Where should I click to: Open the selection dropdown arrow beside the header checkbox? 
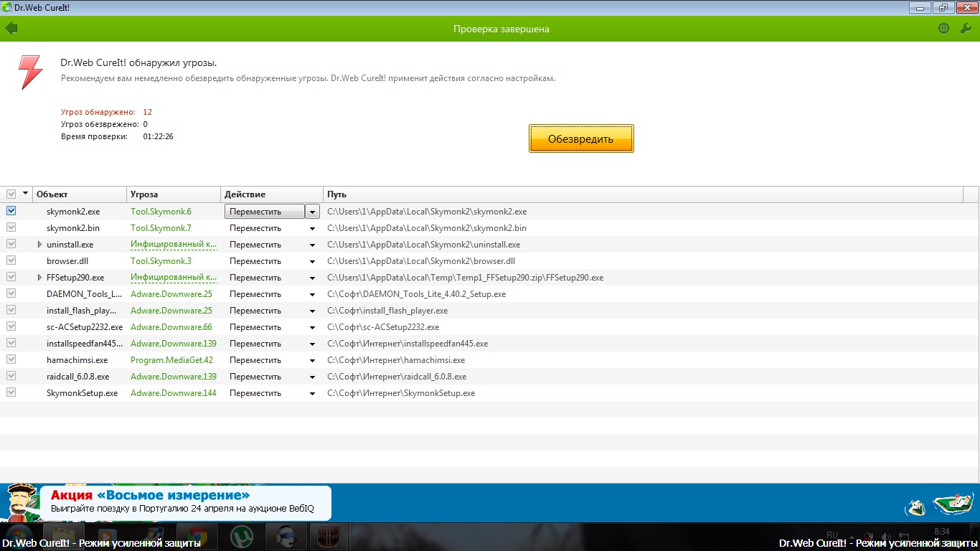pyautogui.click(x=26, y=194)
